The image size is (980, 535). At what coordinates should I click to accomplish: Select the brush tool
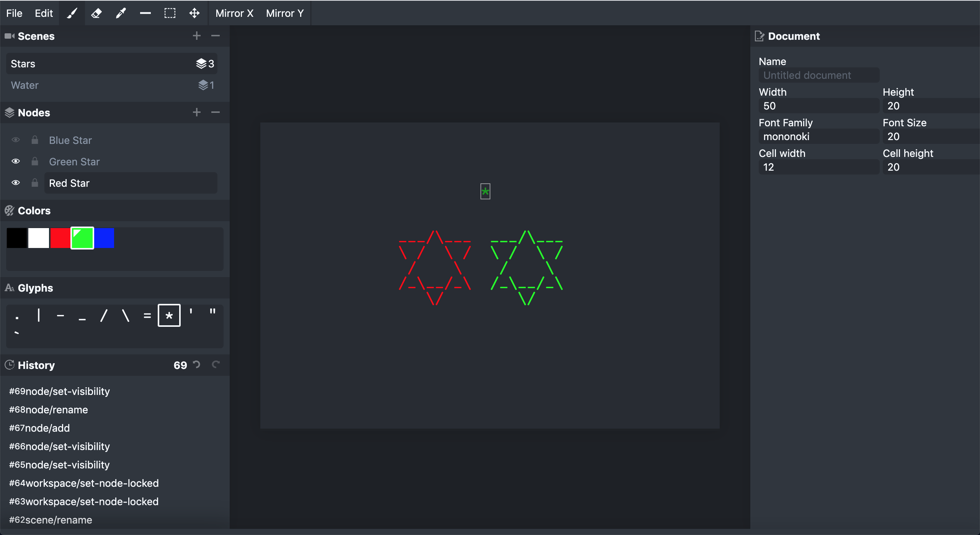(72, 13)
